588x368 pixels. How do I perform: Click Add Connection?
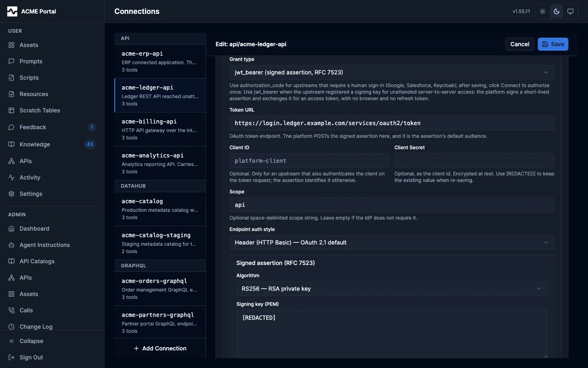(160, 348)
